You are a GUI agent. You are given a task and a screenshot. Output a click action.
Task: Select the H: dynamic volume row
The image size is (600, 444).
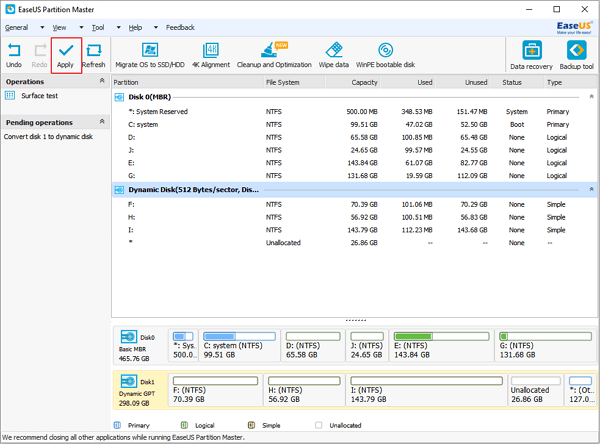point(354,217)
